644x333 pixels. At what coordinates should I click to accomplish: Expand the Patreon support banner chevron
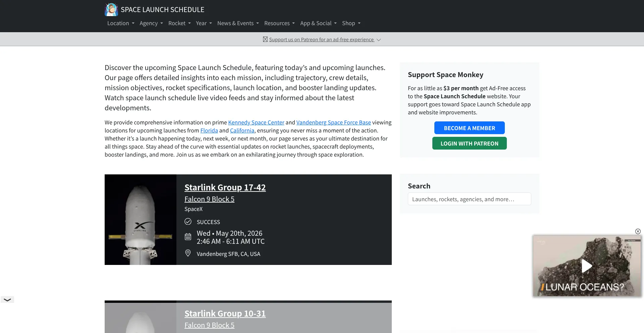[x=379, y=40]
